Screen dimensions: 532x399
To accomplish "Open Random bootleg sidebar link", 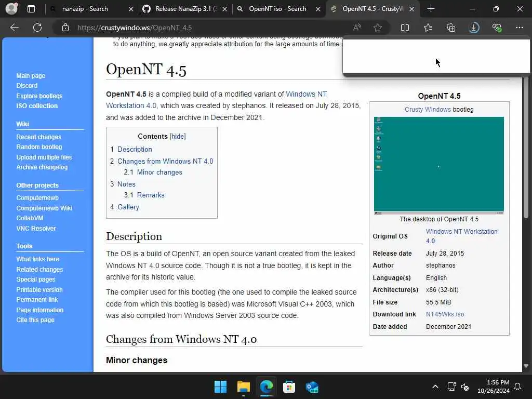I will pyautogui.click(x=39, y=147).
